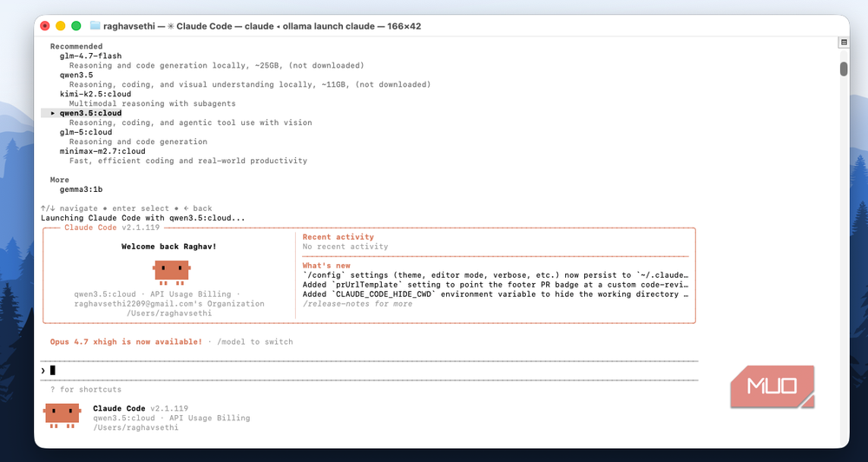Click the prompt input line
Viewport: 868px width, 462px height.
coord(370,370)
